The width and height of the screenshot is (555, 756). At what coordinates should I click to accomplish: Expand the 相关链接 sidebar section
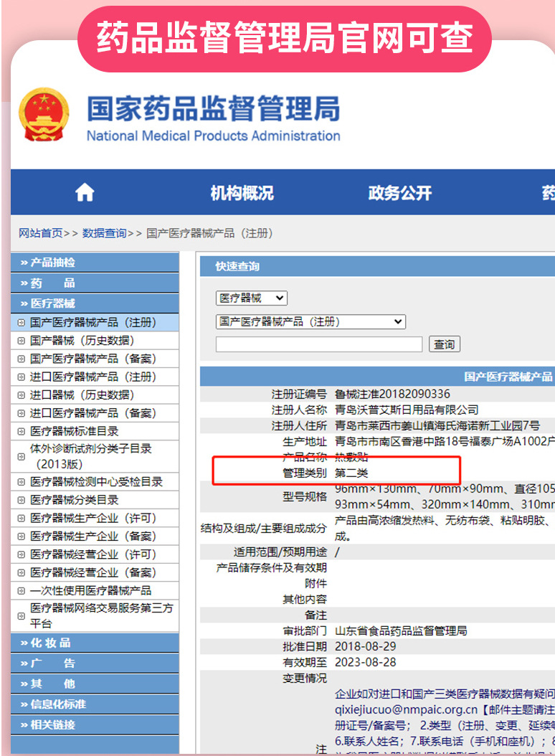click(x=95, y=724)
